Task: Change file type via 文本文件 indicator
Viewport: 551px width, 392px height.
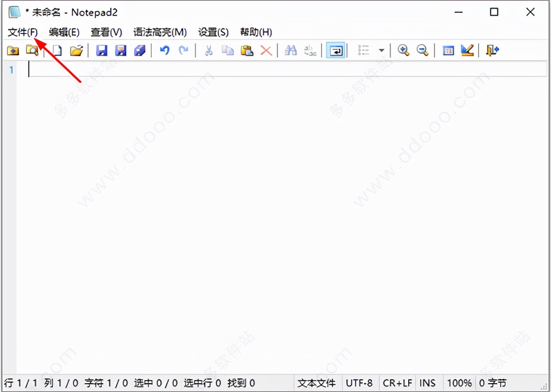Action: tap(317, 383)
